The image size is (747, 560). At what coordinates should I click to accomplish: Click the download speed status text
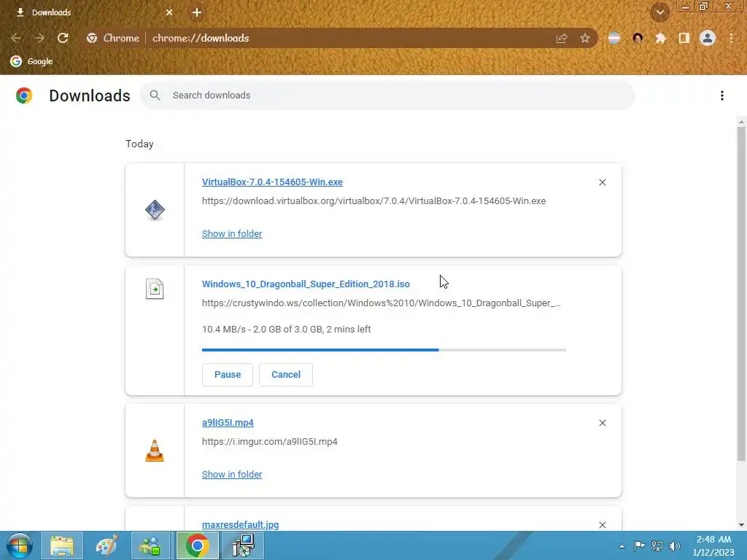click(x=286, y=329)
